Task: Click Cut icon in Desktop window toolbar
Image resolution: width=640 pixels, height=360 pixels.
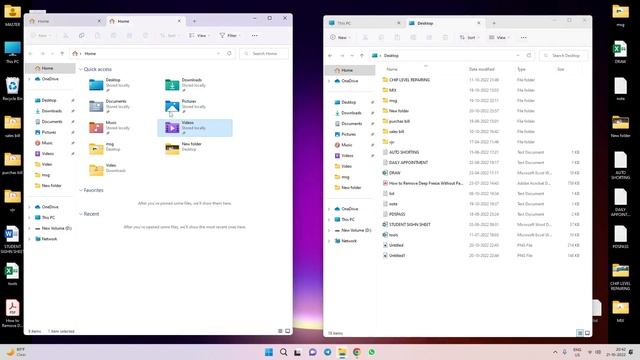Action: point(365,38)
